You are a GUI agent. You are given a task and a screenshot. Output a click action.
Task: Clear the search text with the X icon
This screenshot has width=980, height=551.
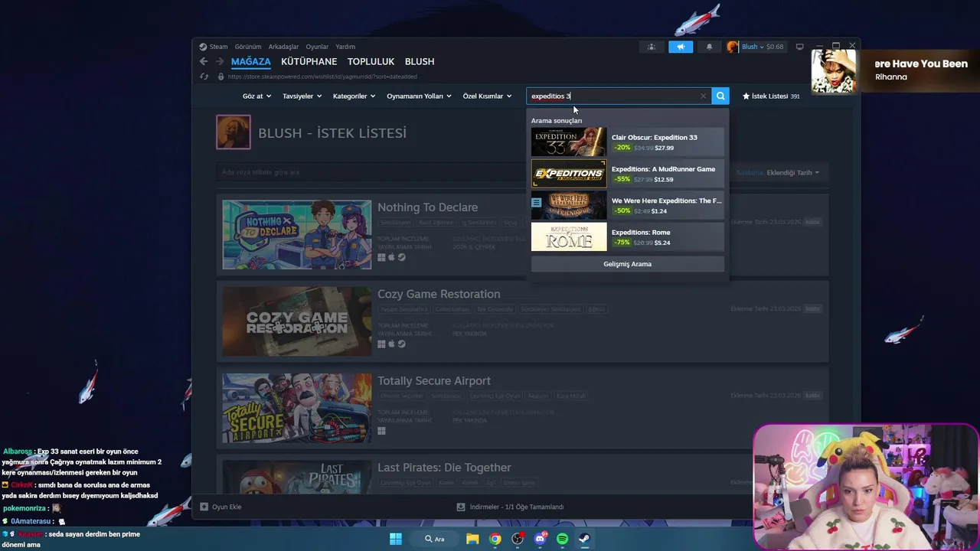(x=703, y=96)
